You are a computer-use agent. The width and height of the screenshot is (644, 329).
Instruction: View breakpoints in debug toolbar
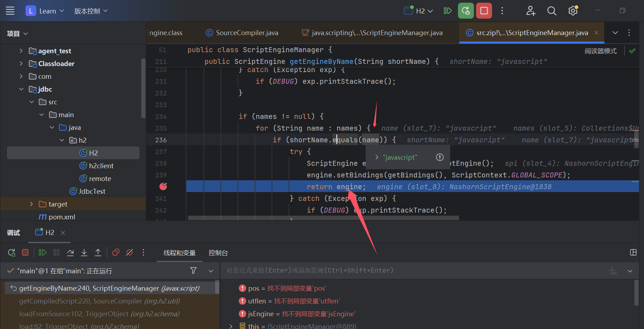[x=116, y=252]
